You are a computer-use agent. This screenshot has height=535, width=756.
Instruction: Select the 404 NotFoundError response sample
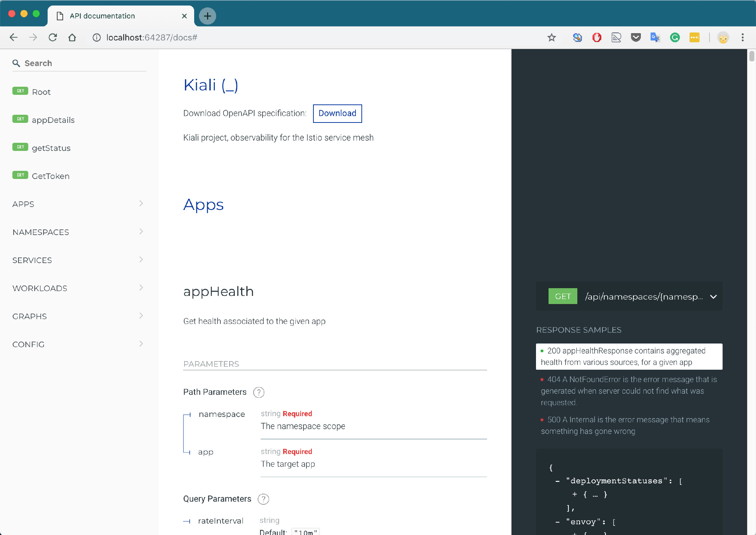629,391
